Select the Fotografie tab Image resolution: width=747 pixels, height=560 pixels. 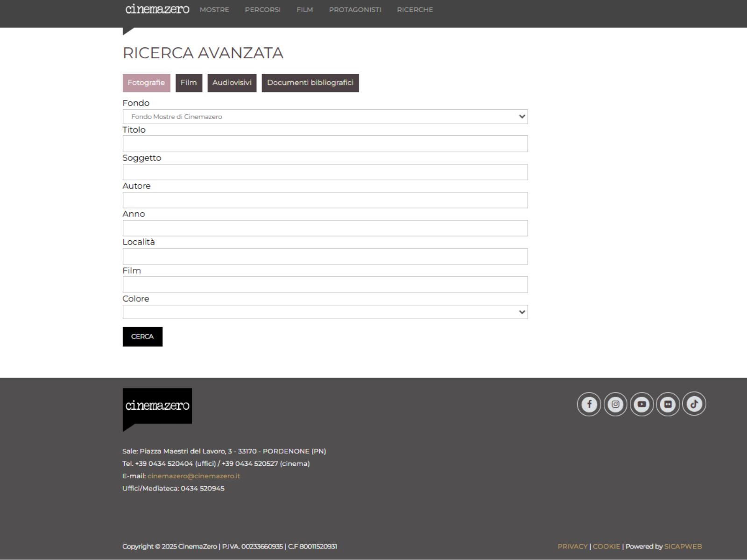point(146,83)
